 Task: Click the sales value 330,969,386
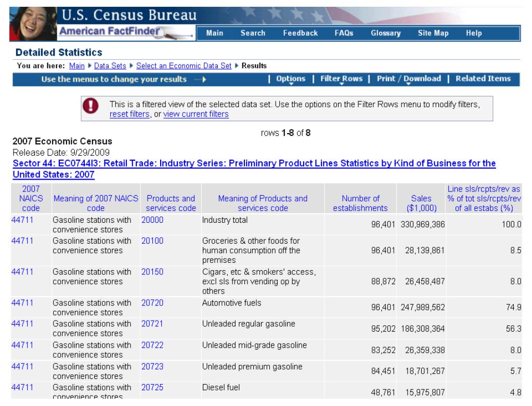[x=422, y=224]
